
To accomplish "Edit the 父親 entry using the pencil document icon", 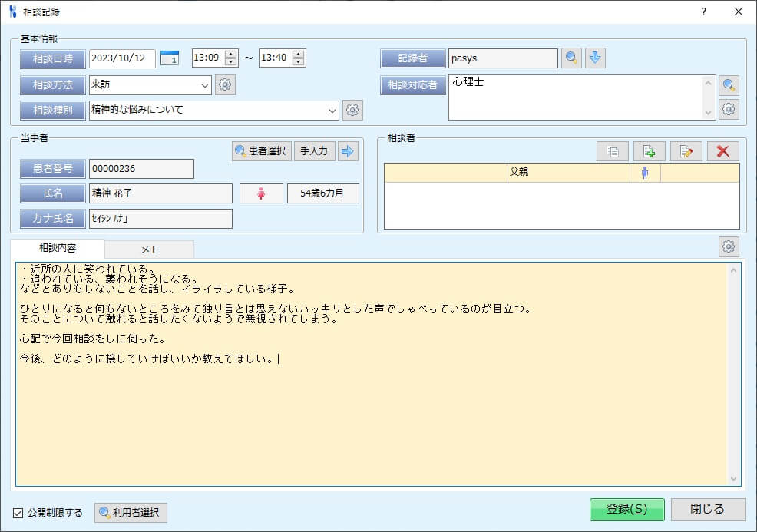I will coord(686,150).
